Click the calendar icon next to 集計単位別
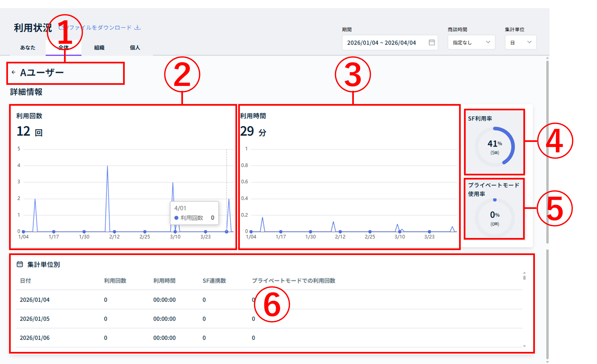 20,264
